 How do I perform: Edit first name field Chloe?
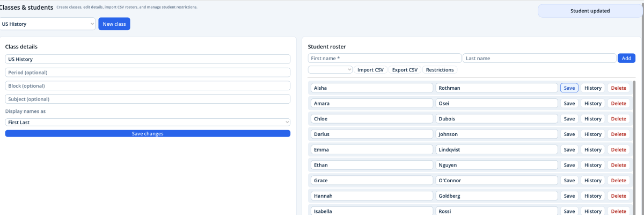tap(372, 119)
